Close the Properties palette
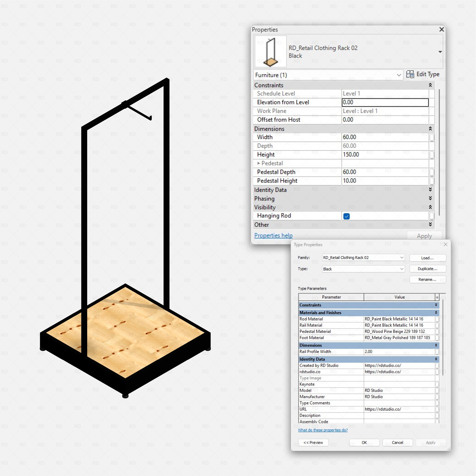This screenshot has height=476, width=476. pyautogui.click(x=441, y=30)
